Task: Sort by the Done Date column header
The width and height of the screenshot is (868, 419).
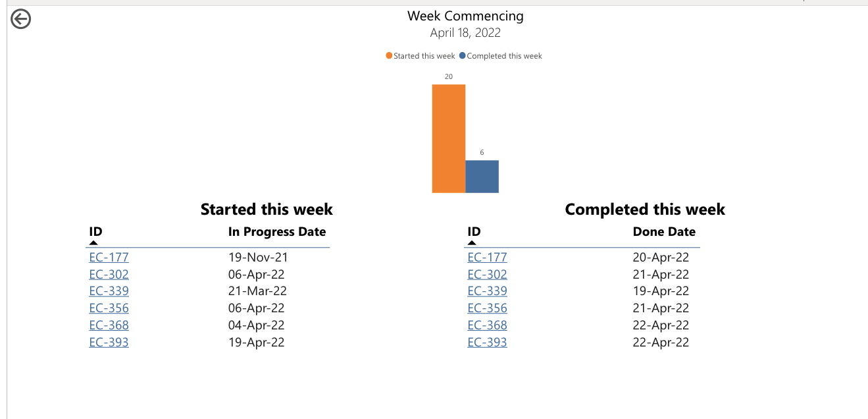Action: 664,231
